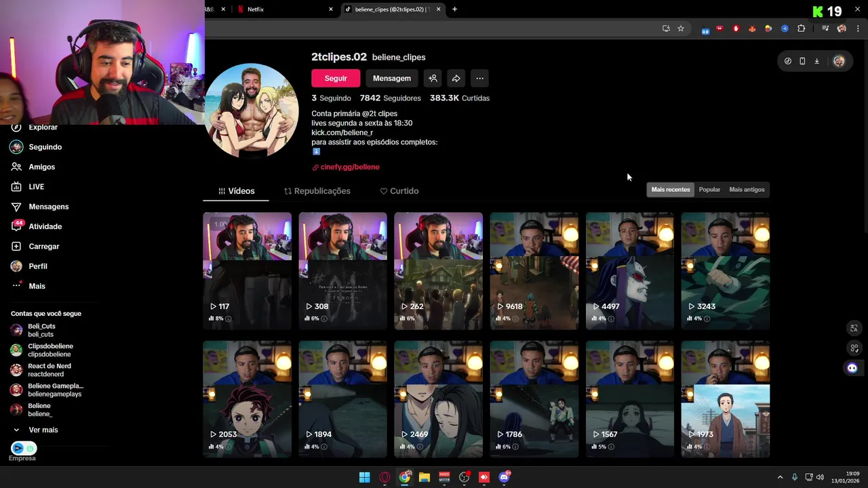This screenshot has height=488, width=868.
Task: Click the download icon in top-right pill
Action: [x=817, y=61]
